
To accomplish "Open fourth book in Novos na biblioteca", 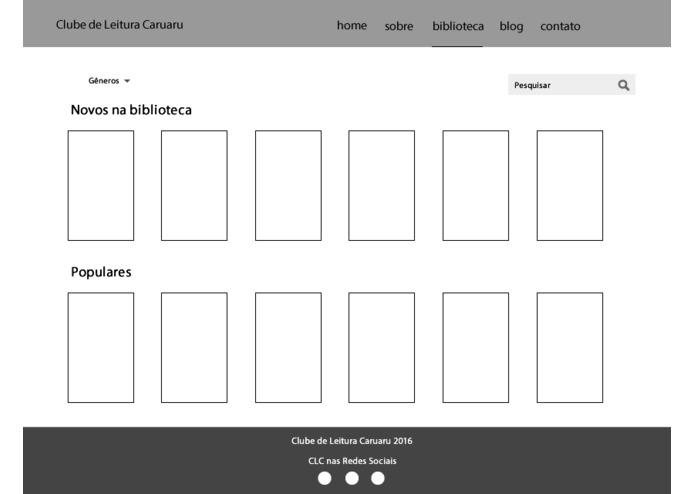I will tap(382, 185).
